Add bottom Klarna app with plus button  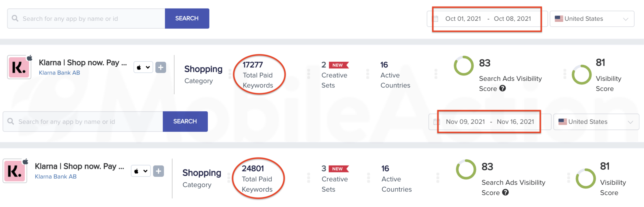[x=158, y=171]
